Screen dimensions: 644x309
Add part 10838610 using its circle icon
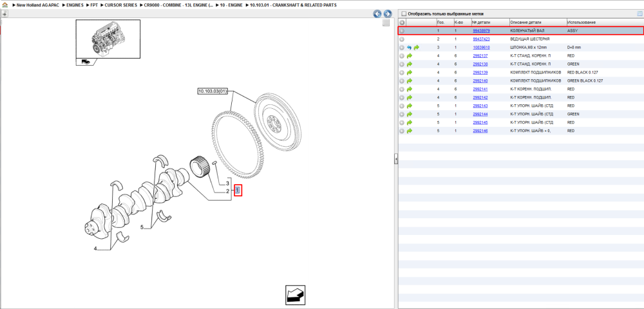tap(402, 48)
